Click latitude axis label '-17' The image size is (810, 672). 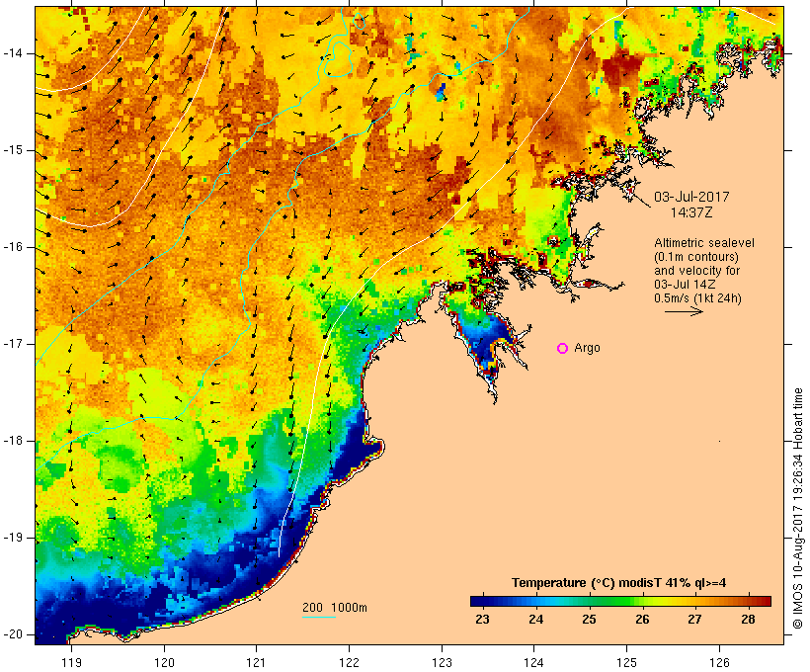[x=13, y=344]
